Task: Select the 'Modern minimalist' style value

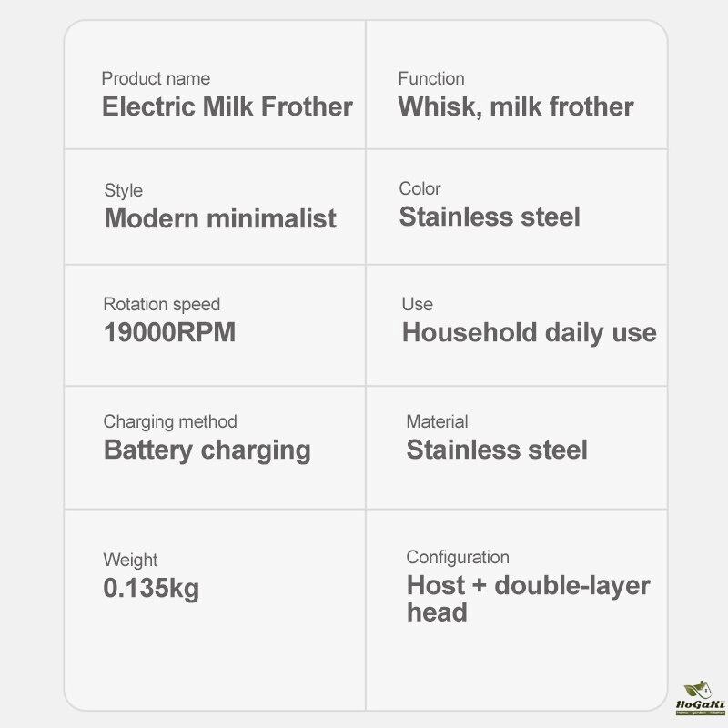Action: [220, 218]
